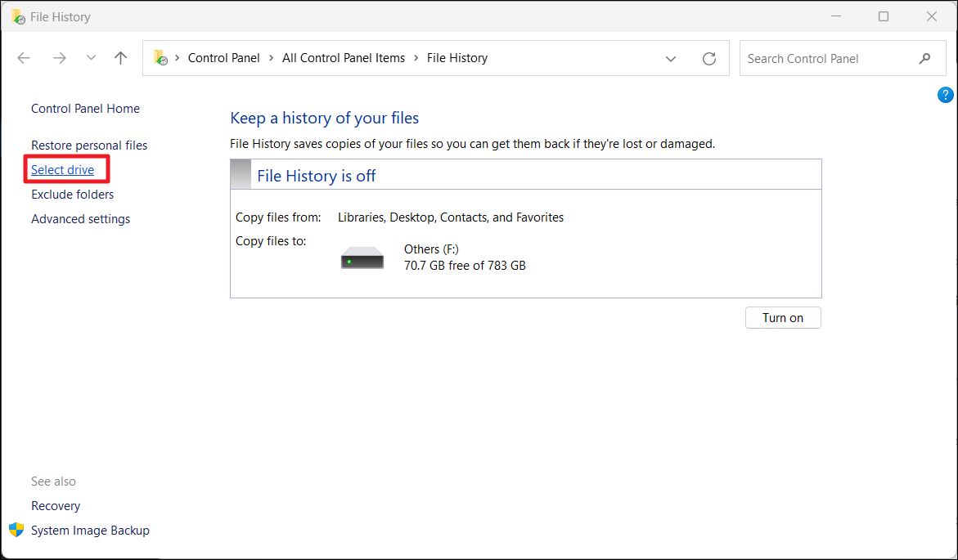
Task: Click the magnifier icon in search box
Action: [924, 59]
